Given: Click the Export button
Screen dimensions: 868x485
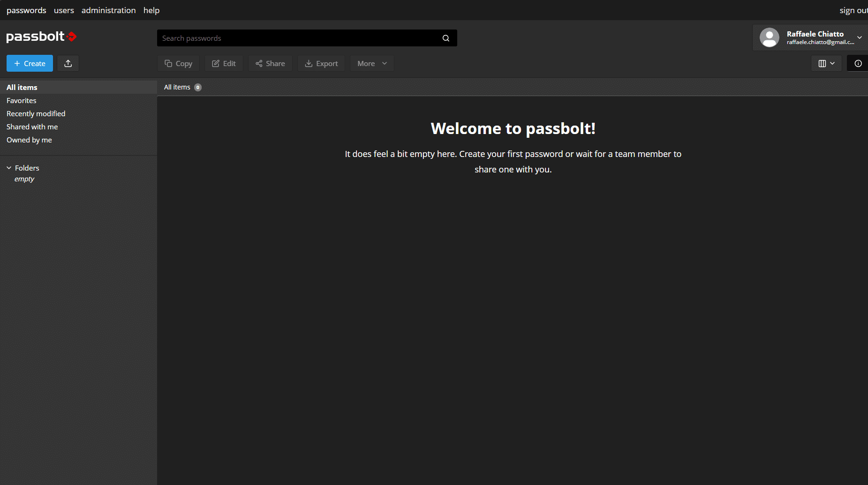Looking at the screenshot, I should point(321,63).
